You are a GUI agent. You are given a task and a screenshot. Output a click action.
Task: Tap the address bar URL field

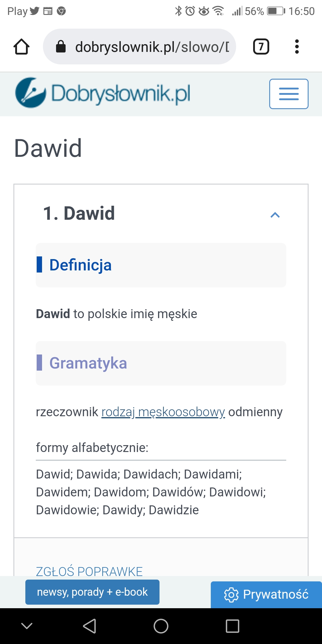152,47
